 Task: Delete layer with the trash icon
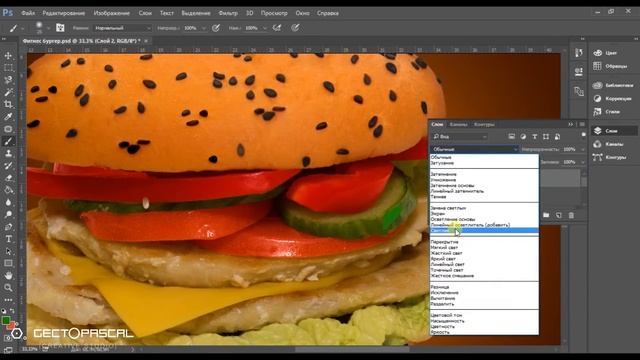(x=571, y=215)
